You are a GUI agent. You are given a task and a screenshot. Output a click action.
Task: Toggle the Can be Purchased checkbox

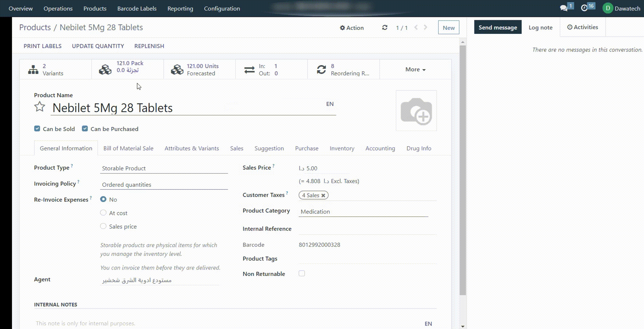point(85,129)
